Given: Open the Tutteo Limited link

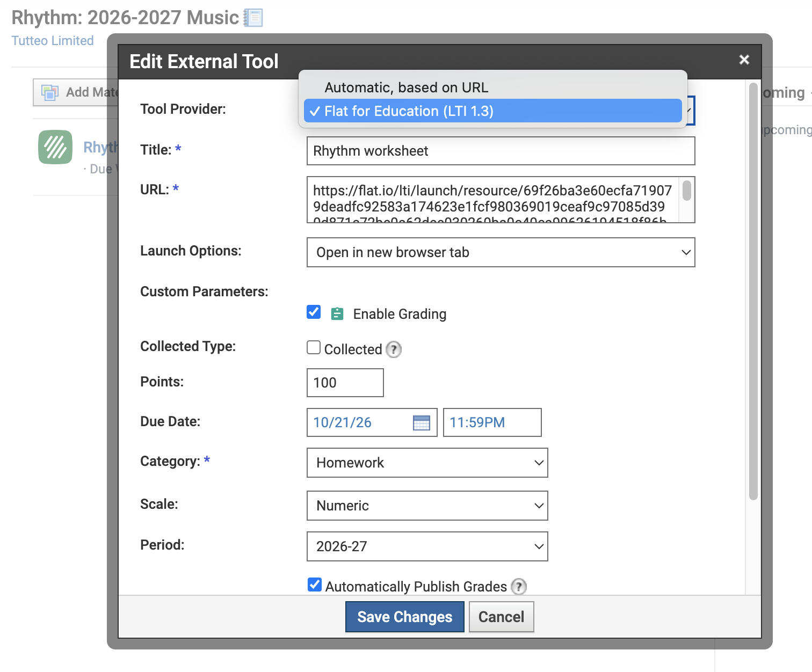Looking at the screenshot, I should [x=53, y=41].
